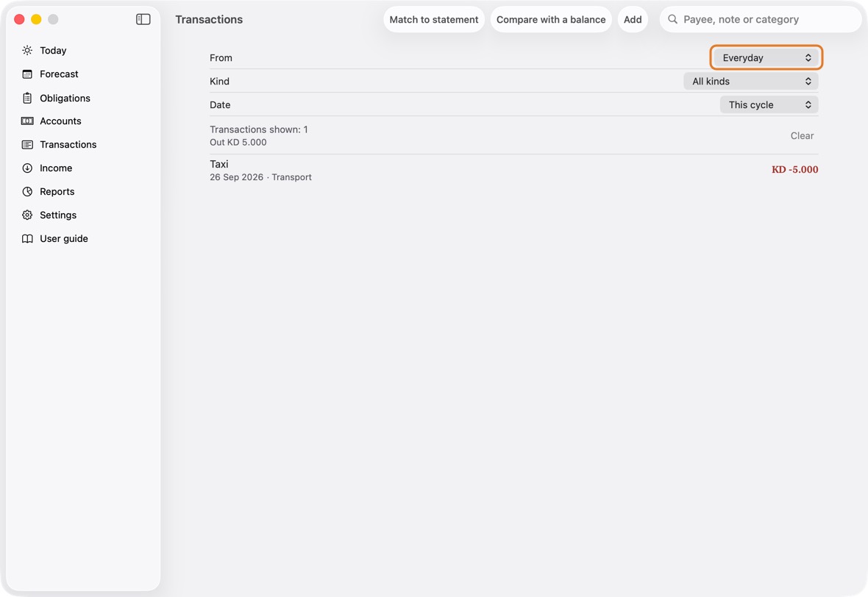The image size is (868, 597).
Task: Minimize the window with the yellow button
Action: tap(36, 19)
